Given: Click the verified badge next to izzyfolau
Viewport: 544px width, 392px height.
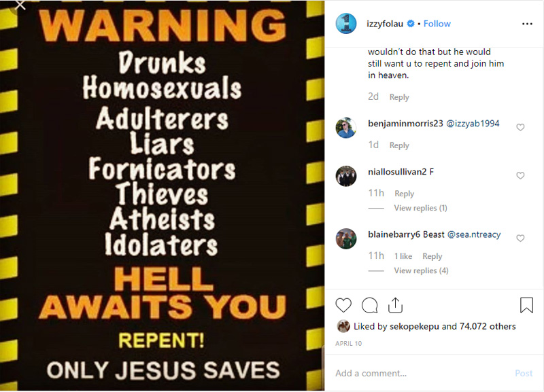Looking at the screenshot, I should point(411,24).
